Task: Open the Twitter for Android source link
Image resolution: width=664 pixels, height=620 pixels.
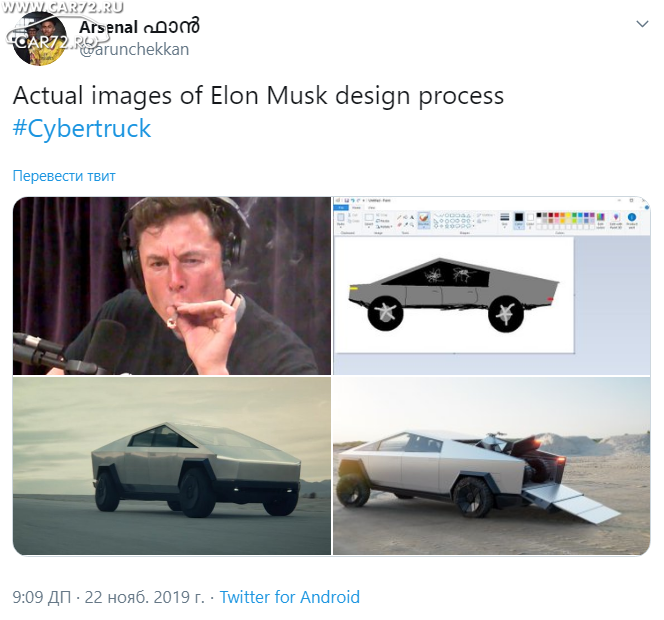Action: 290,597
